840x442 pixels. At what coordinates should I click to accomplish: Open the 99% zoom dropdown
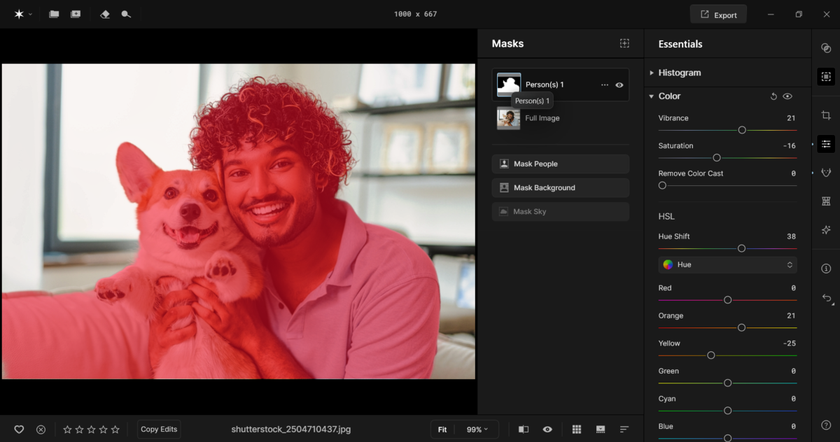tap(477, 429)
